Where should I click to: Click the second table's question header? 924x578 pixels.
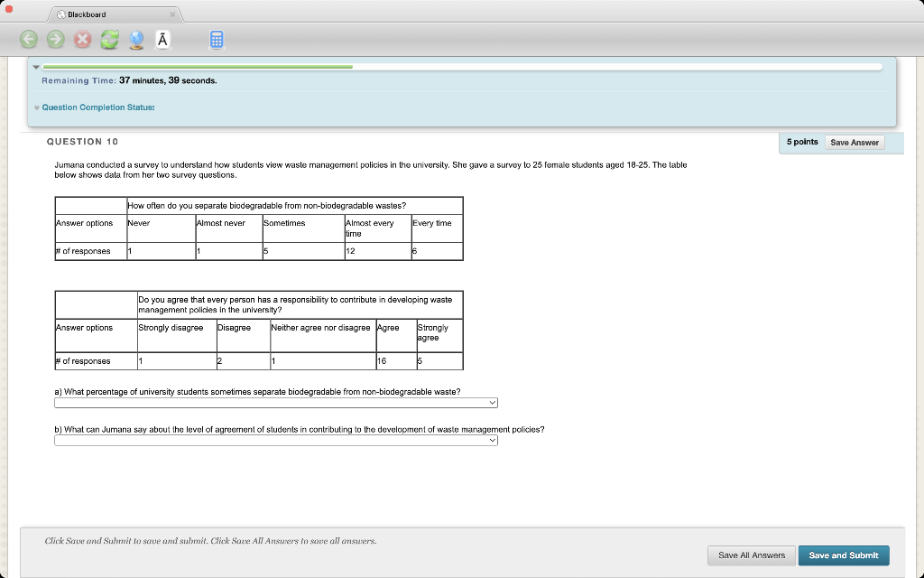coord(300,305)
